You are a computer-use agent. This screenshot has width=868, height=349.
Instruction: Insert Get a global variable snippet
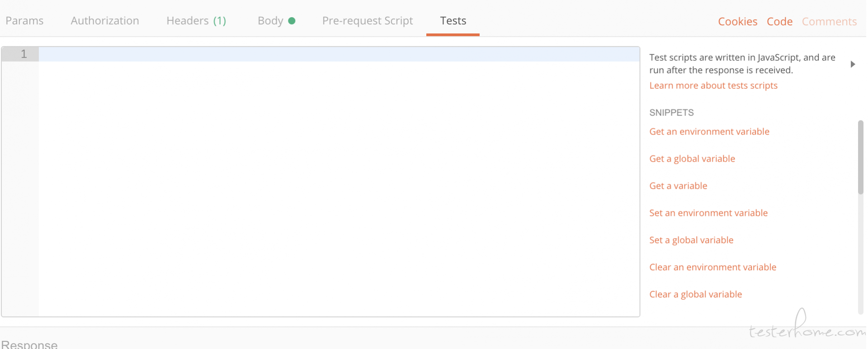pyautogui.click(x=692, y=159)
